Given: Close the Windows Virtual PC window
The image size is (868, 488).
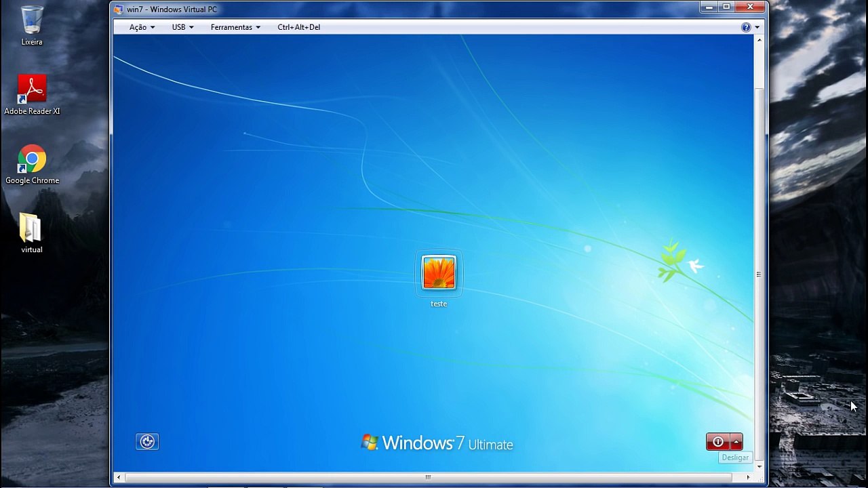Looking at the screenshot, I should coord(751,7).
